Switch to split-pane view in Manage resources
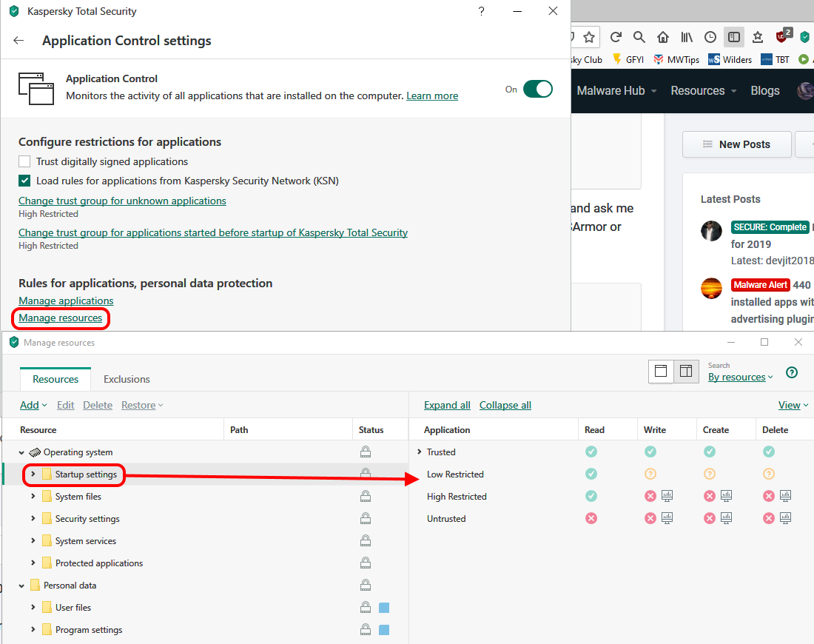Screen dimensions: 814x644 pos(686,371)
